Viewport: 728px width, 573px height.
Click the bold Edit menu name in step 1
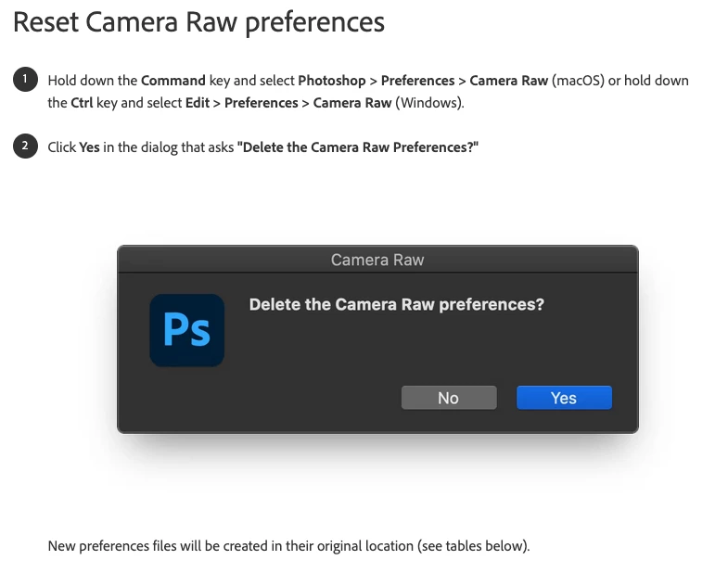(198, 103)
